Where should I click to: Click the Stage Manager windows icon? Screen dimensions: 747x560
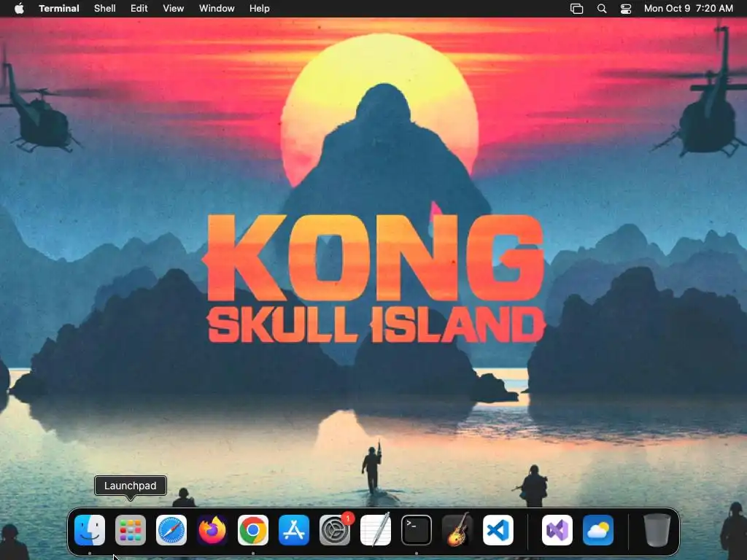coord(576,8)
